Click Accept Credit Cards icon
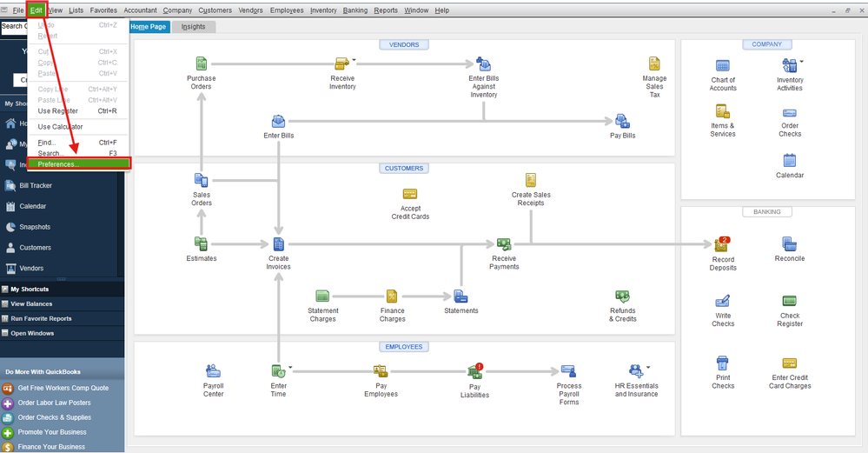 [x=410, y=194]
